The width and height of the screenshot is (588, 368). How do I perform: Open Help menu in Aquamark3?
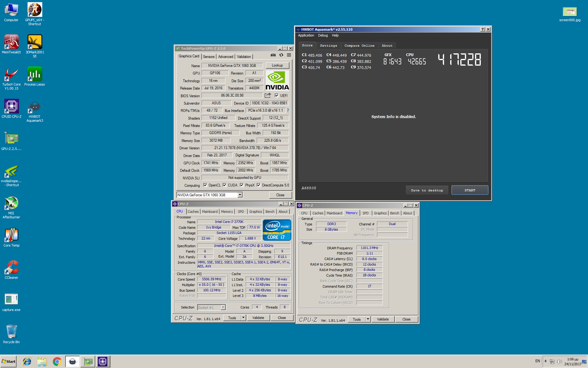click(x=335, y=35)
